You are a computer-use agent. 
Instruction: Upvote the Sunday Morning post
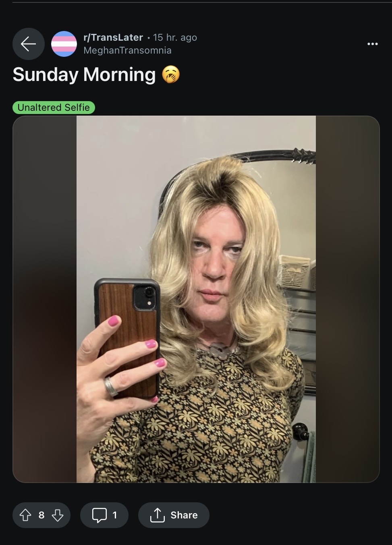[x=25, y=515]
